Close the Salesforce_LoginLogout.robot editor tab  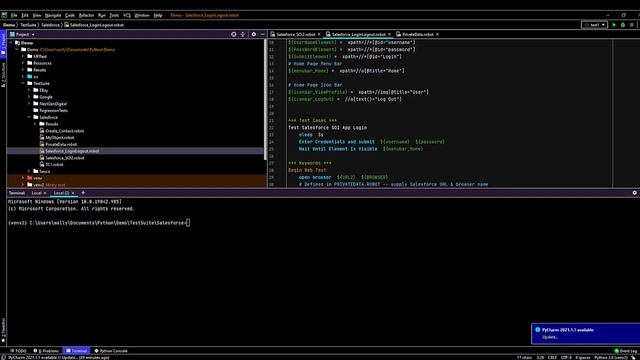(389, 34)
